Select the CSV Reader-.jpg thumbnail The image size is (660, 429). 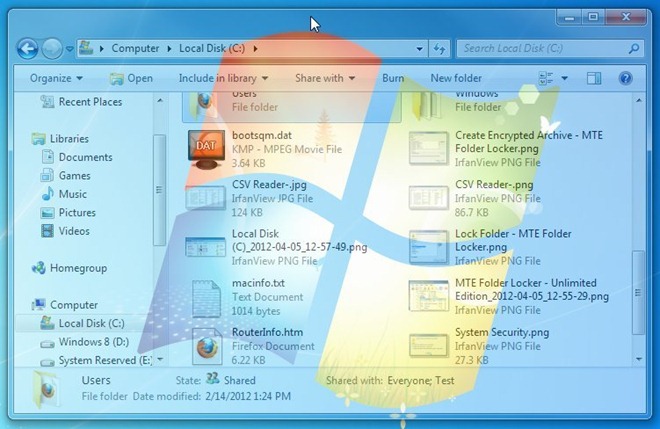(x=205, y=198)
